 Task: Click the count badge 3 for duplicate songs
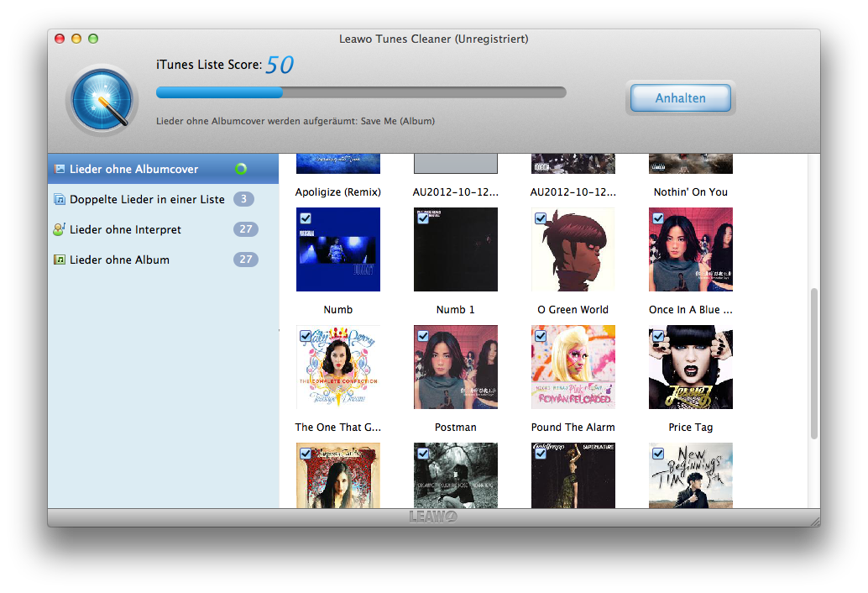pyautogui.click(x=243, y=199)
